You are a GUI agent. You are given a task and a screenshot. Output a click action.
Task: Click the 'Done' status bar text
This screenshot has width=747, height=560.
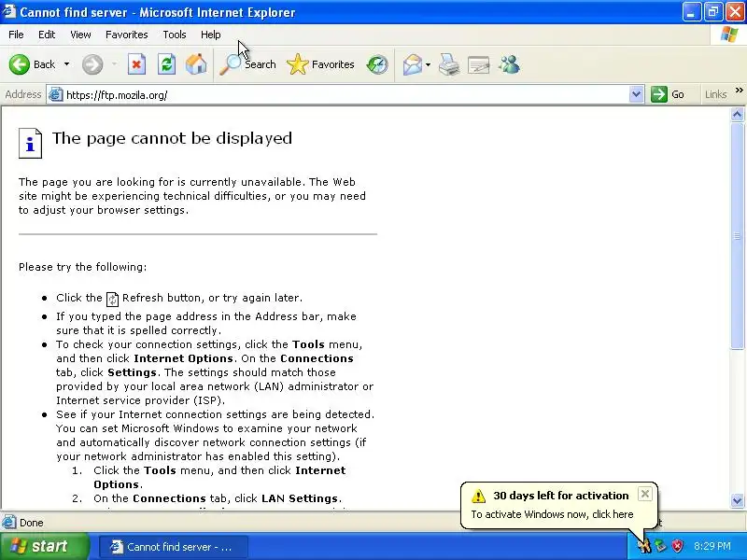(32, 523)
